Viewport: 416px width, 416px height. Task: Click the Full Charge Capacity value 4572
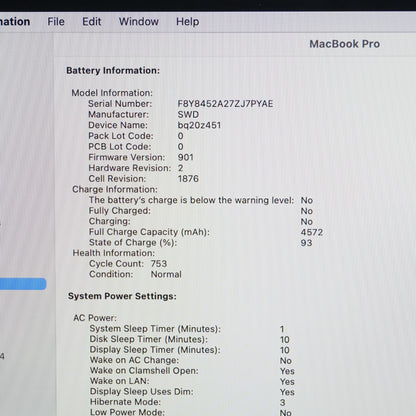(x=312, y=232)
